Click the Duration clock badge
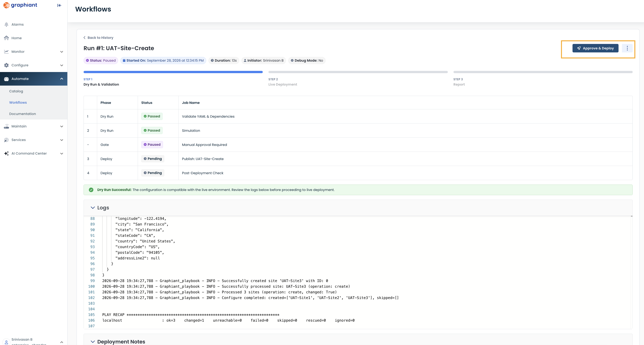 (224, 61)
